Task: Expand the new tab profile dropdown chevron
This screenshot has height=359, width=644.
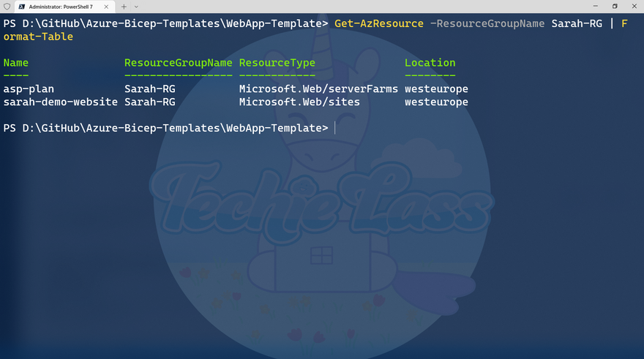Action: [x=136, y=7]
